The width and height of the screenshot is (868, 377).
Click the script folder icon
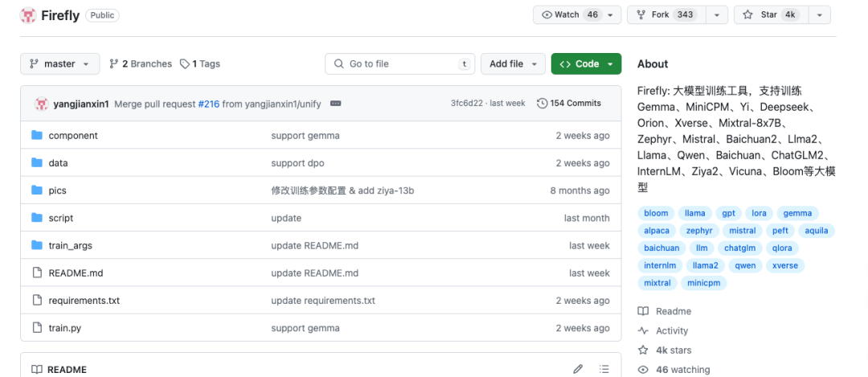[37, 218]
